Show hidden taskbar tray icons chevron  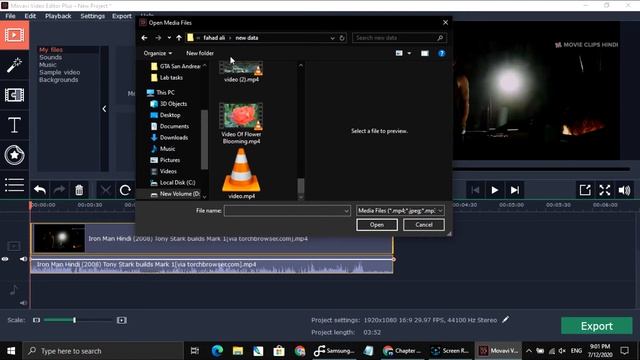click(x=529, y=351)
